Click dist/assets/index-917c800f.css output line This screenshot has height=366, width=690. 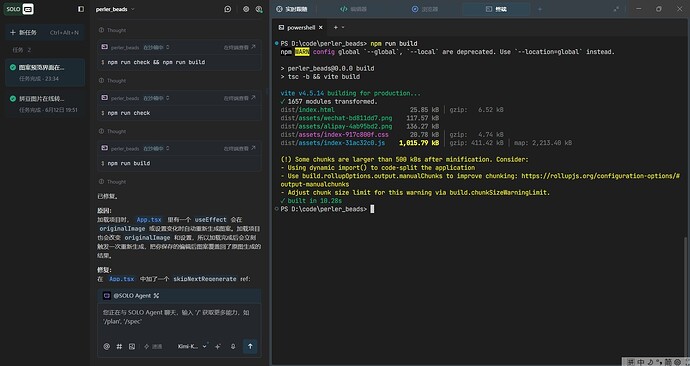coord(334,135)
